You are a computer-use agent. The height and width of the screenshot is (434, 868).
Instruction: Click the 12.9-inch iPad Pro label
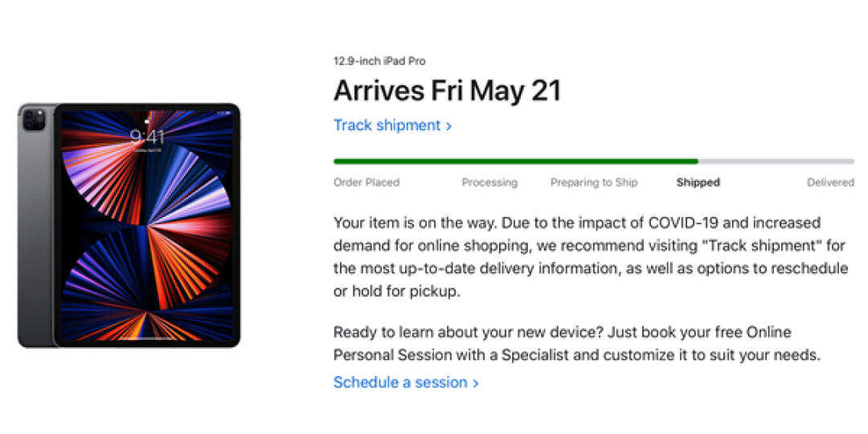379,61
